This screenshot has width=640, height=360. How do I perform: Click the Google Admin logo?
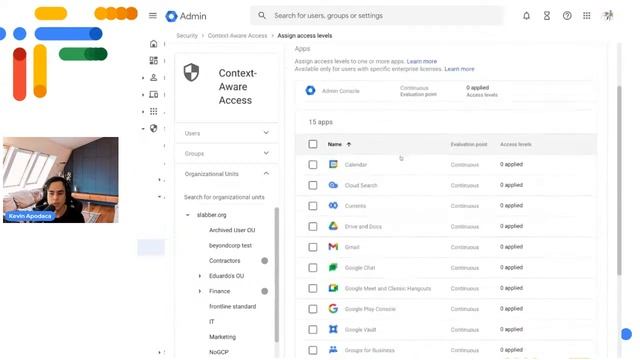click(x=186, y=16)
